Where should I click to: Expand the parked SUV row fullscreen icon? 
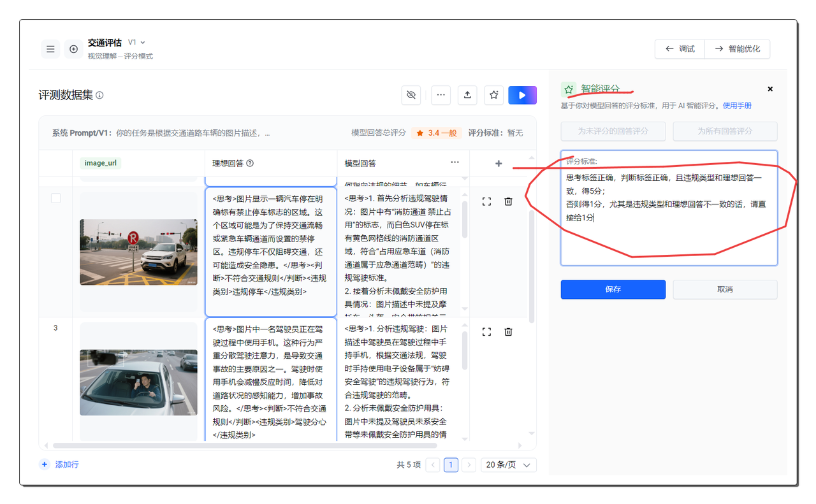(x=486, y=201)
